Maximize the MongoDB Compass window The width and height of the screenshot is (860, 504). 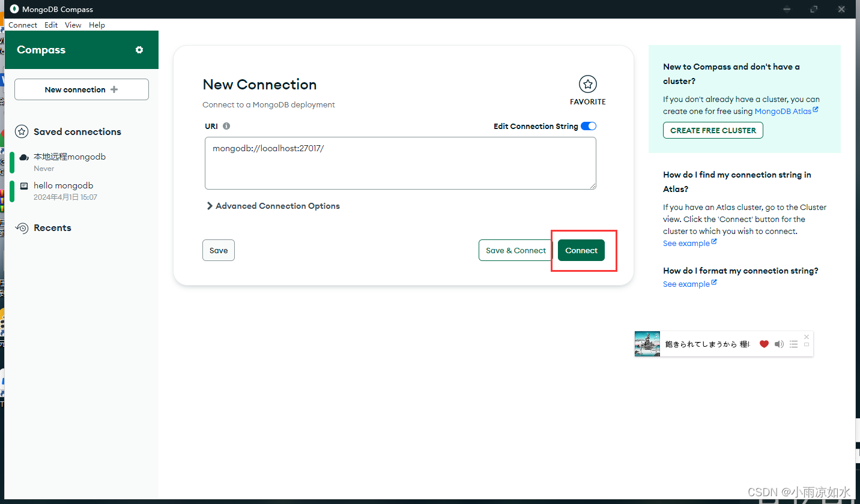(814, 9)
